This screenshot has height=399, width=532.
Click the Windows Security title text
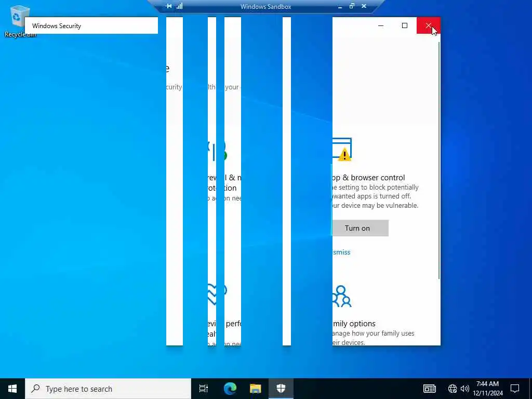coord(57,26)
